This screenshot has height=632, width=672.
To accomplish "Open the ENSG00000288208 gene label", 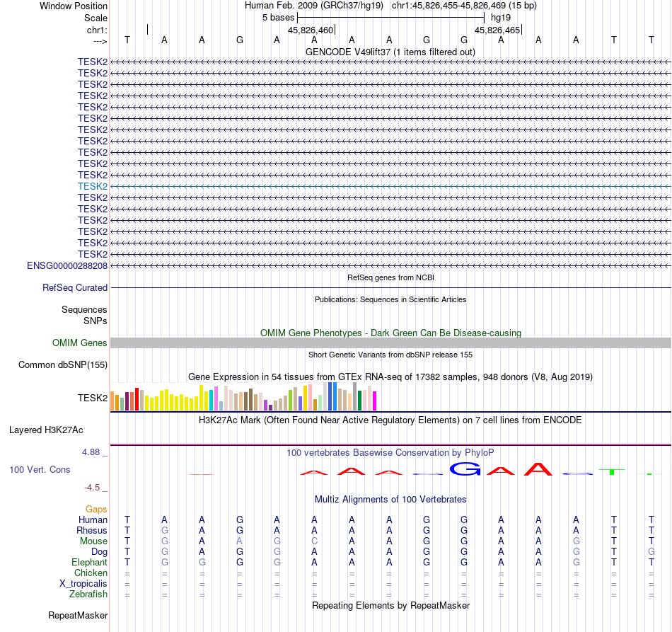I will pos(67,266).
